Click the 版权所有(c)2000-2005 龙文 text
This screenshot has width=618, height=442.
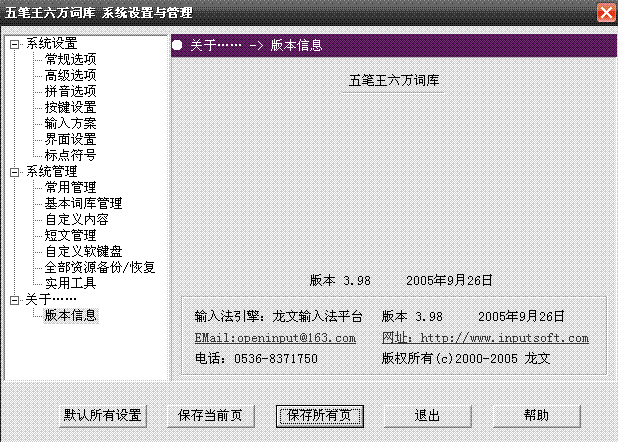[466, 358]
